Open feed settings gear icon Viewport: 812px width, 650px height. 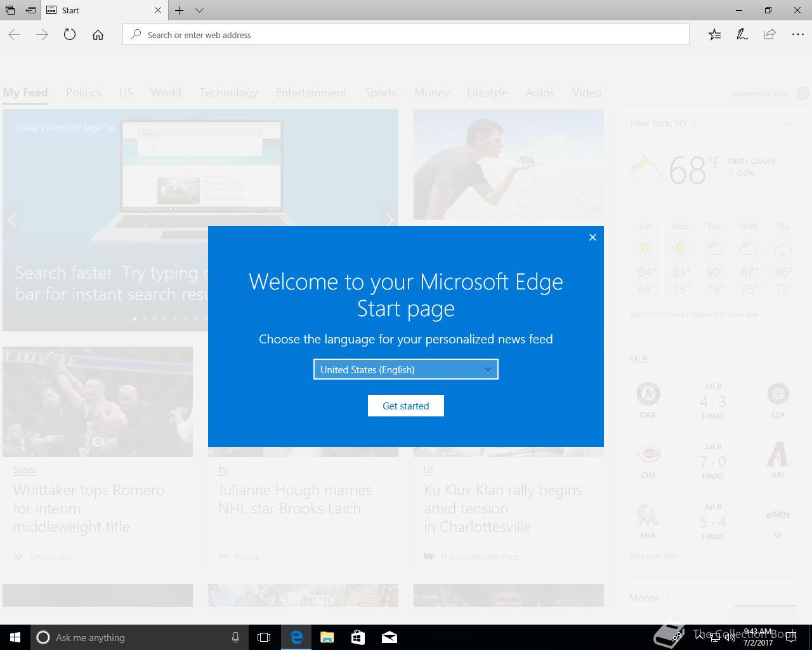[803, 93]
